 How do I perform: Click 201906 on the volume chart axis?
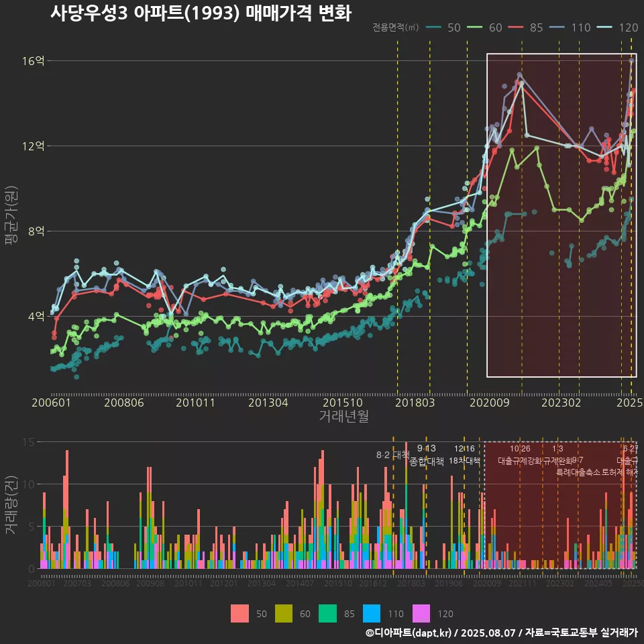pos(449,583)
